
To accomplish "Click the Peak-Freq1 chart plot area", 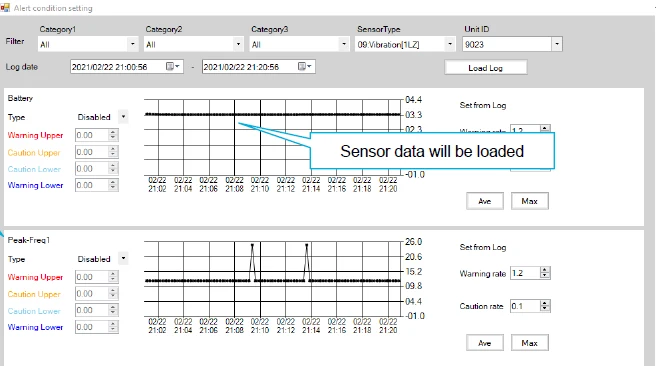I will pos(273,279).
